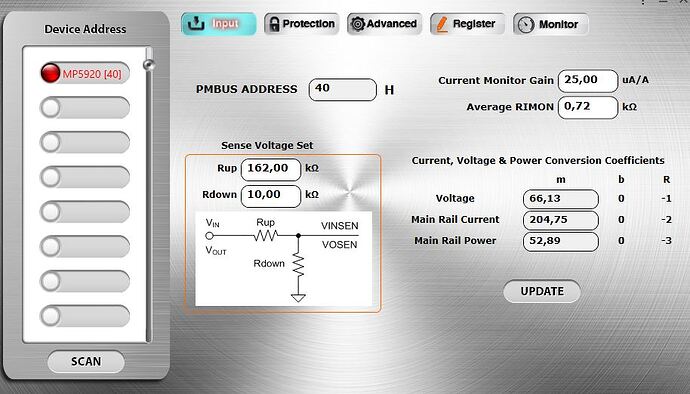The image size is (690, 394).
Task: Switch to the Register tab
Action: (x=467, y=24)
